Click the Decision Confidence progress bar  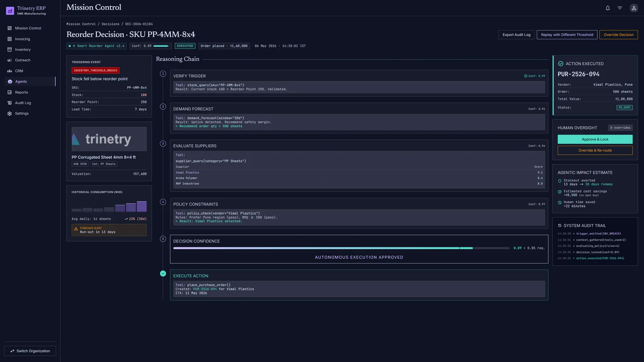point(341,248)
